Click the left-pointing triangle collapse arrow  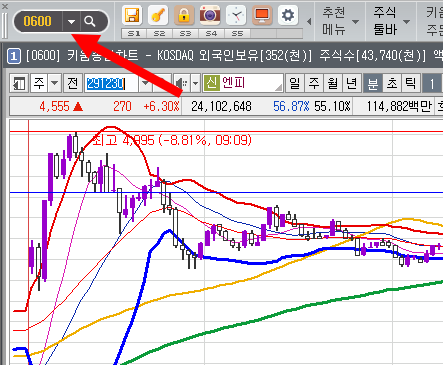coord(309,22)
